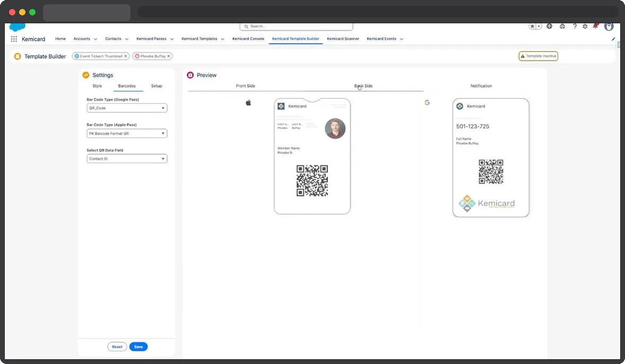
Task: Open the favorites list dropdown arrow
Action: pos(539,26)
